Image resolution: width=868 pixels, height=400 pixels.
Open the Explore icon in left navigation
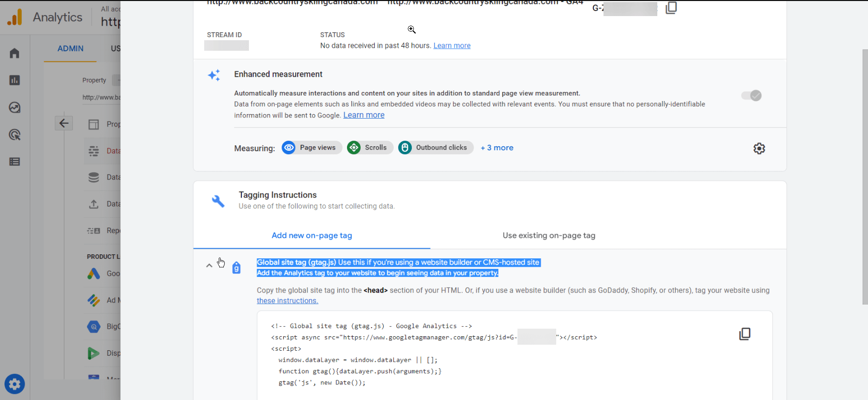[15, 108]
